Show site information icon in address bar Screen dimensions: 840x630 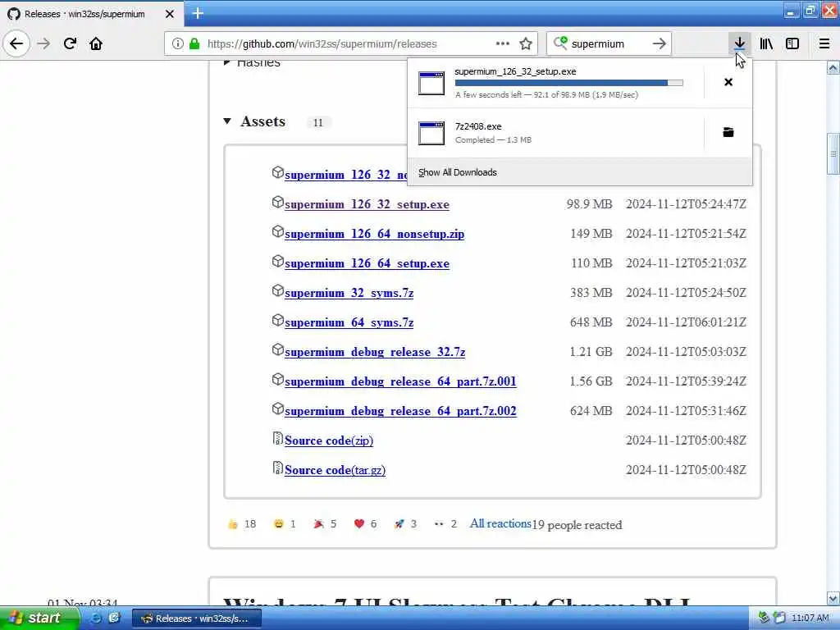click(x=178, y=43)
